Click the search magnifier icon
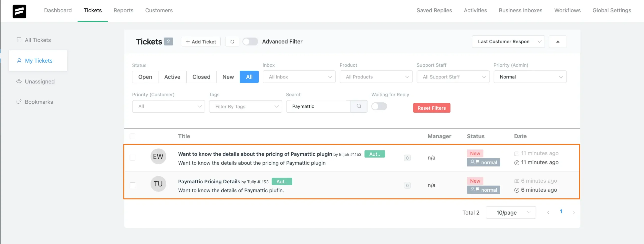This screenshot has height=244, width=644. pyautogui.click(x=358, y=106)
